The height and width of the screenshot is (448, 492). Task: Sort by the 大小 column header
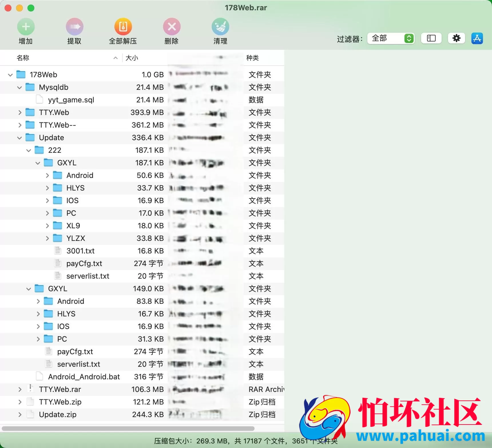click(132, 58)
